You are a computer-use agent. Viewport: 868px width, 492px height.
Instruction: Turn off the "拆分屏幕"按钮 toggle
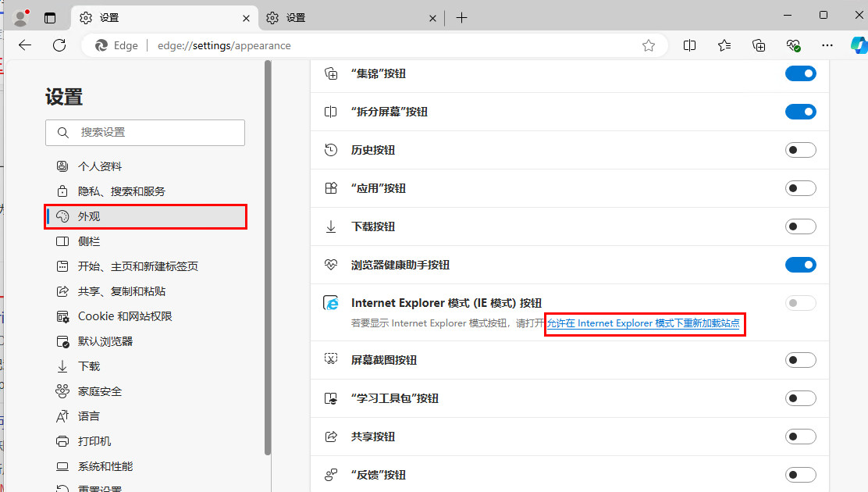[x=800, y=112]
